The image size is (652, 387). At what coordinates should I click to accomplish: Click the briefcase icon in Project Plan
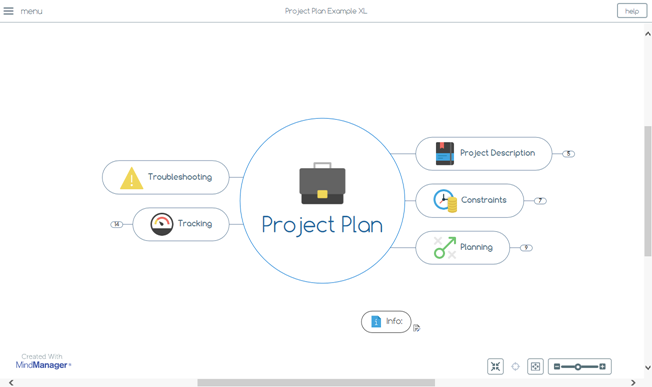click(x=322, y=183)
